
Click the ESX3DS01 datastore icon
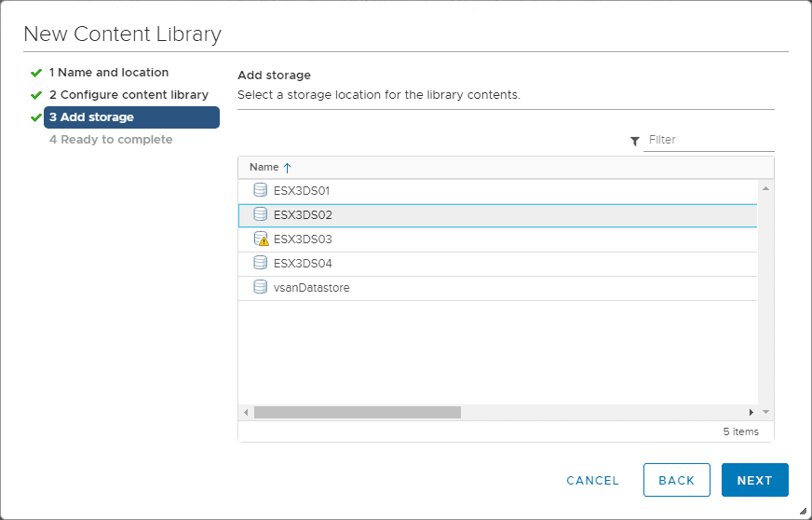261,190
